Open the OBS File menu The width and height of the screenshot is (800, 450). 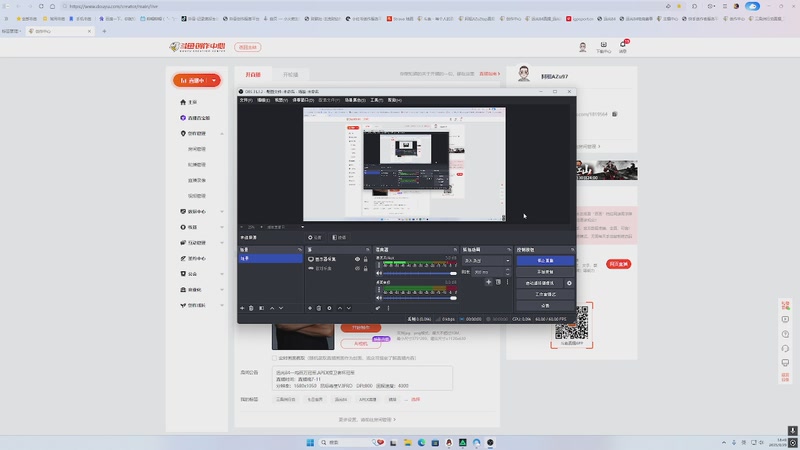click(x=246, y=100)
